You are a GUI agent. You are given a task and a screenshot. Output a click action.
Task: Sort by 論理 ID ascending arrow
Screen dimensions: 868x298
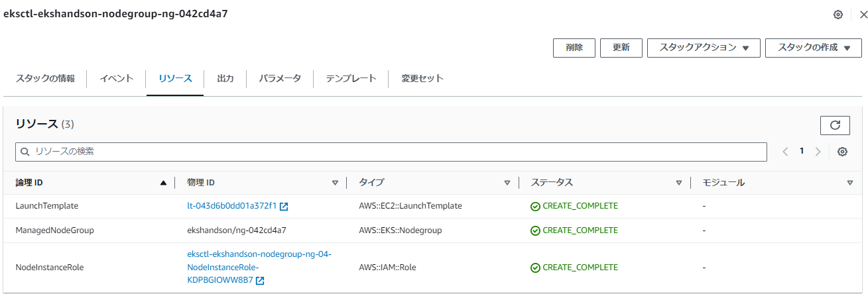[x=163, y=183]
